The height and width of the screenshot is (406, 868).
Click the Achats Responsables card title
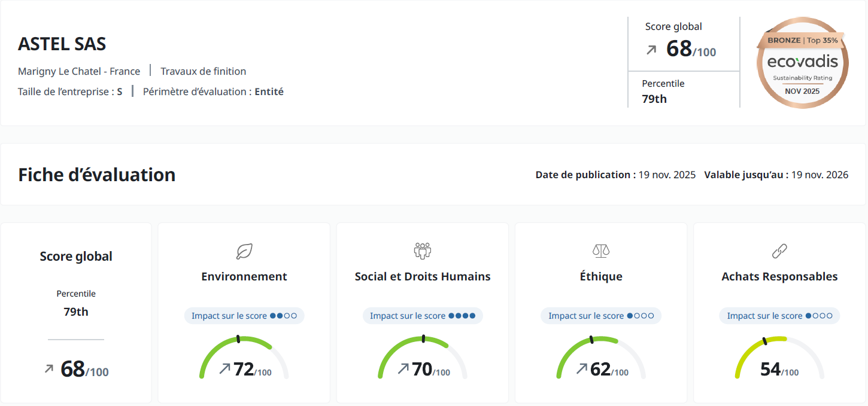pyautogui.click(x=779, y=276)
